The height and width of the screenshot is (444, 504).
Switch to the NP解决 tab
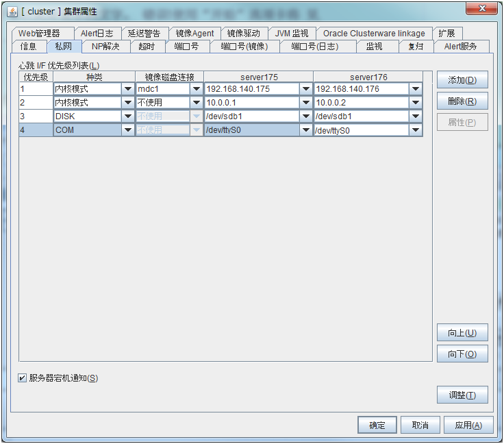coord(105,47)
